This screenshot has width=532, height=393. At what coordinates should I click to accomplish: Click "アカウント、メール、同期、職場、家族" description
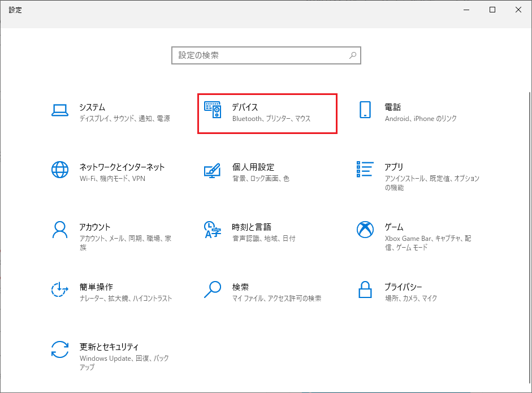point(125,243)
